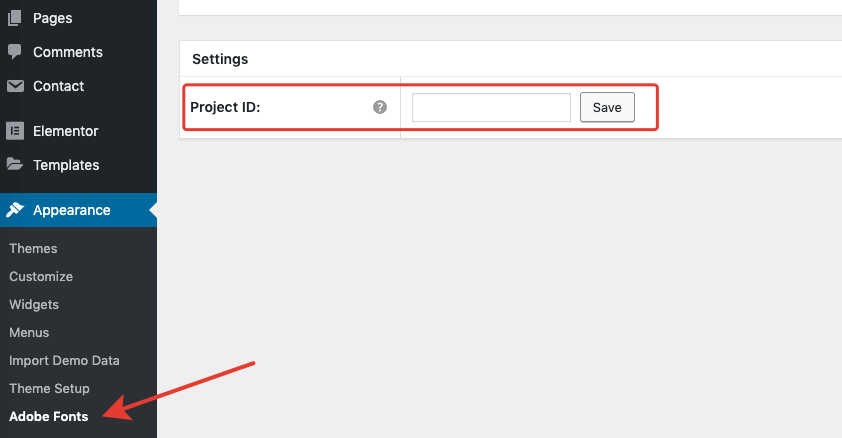The width and height of the screenshot is (842, 438).
Task: Click the Comments speech bubble icon
Action: (15, 52)
